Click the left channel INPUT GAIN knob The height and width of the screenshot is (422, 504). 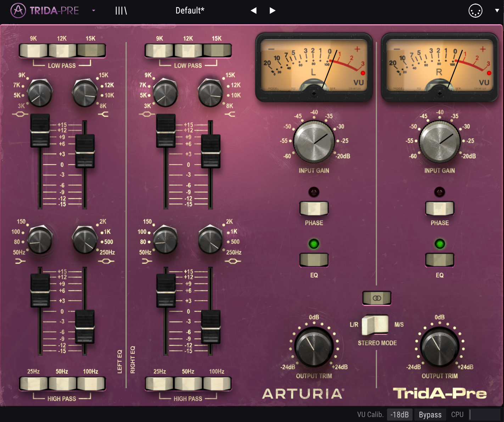pyautogui.click(x=314, y=142)
